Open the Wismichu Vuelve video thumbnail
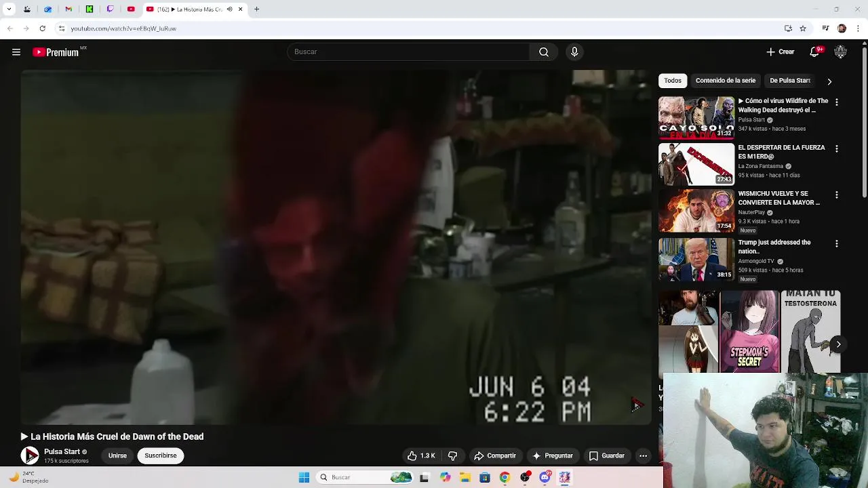 (696, 210)
